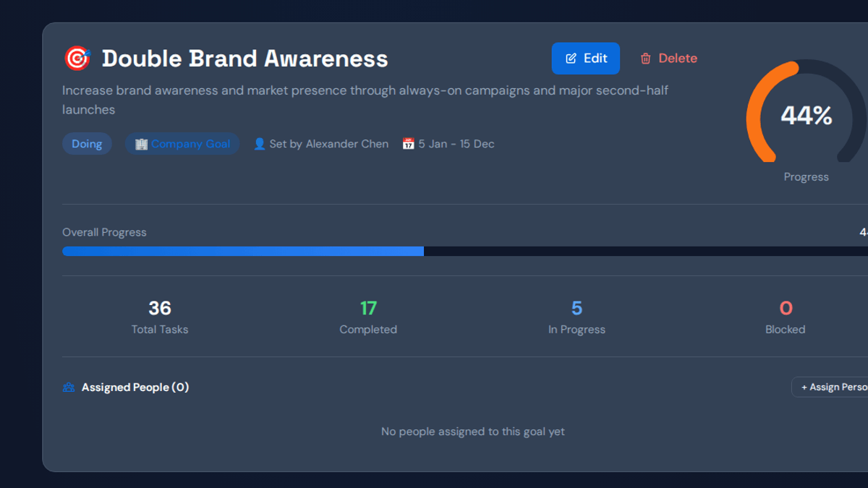This screenshot has width=868, height=488.
Task: Click the Double Brand Awareness title
Action: pos(245,59)
